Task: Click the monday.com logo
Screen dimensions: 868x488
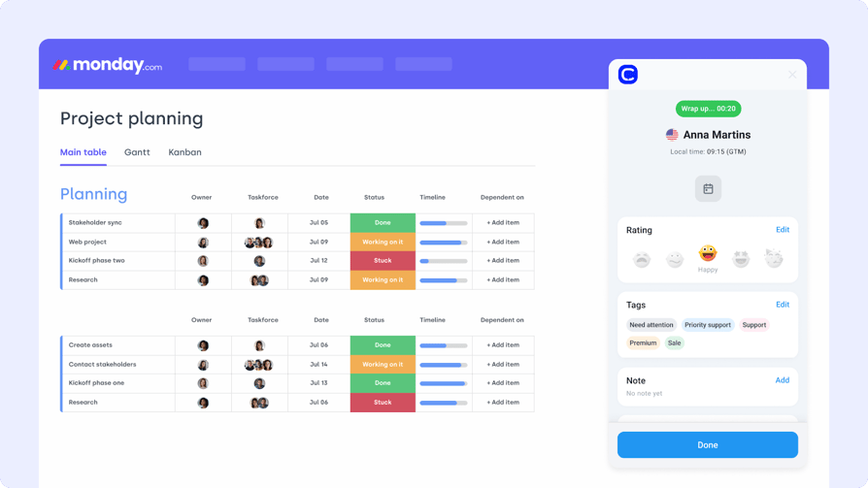Action: [108, 65]
